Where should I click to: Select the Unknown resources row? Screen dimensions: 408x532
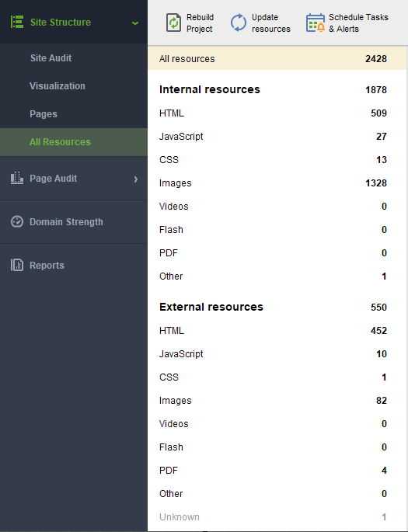[277, 517]
